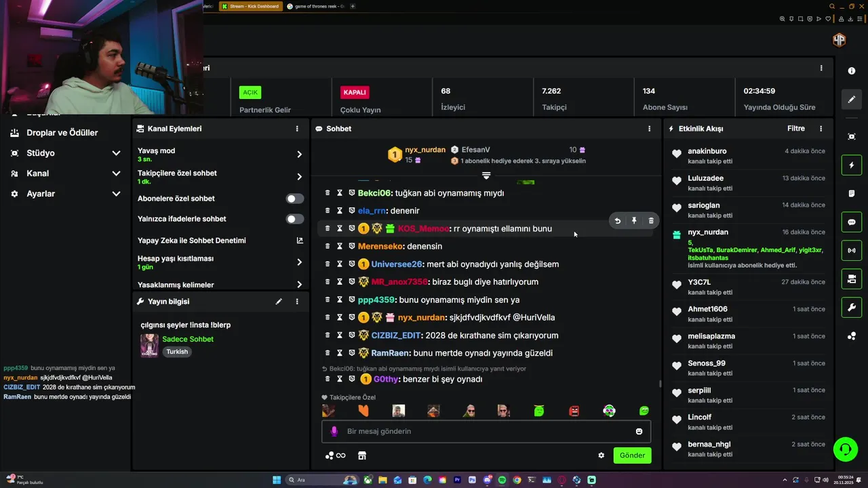Viewport: 868px width, 488px height.
Task: Pin the KOS_Memoo chat message
Action: coord(634,221)
